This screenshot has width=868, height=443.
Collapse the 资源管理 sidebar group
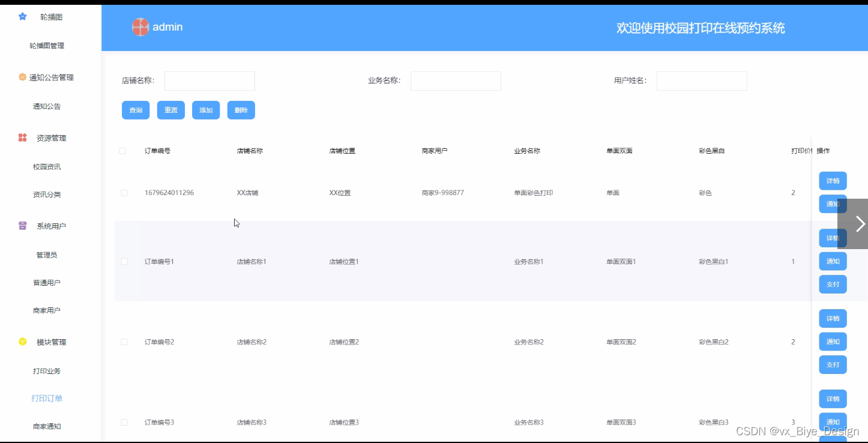(x=50, y=137)
